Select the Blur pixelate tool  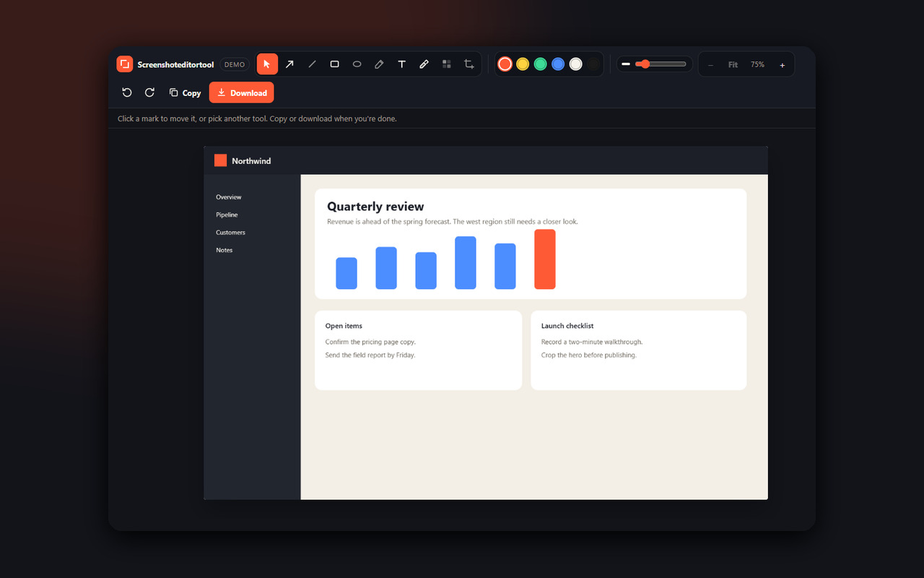pyautogui.click(x=446, y=64)
